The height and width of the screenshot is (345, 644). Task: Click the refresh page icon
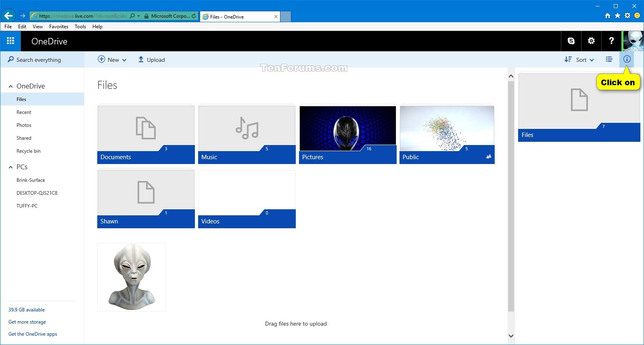point(194,16)
